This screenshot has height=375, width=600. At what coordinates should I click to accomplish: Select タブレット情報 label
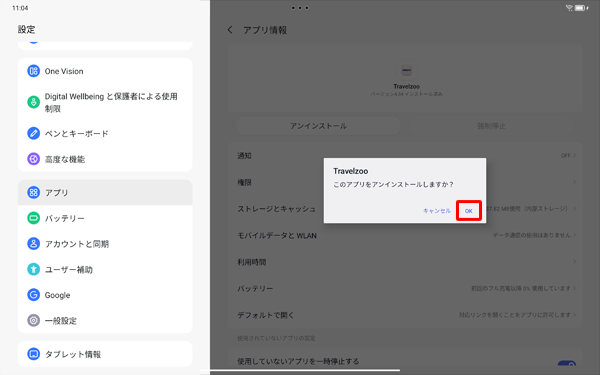[73, 354]
